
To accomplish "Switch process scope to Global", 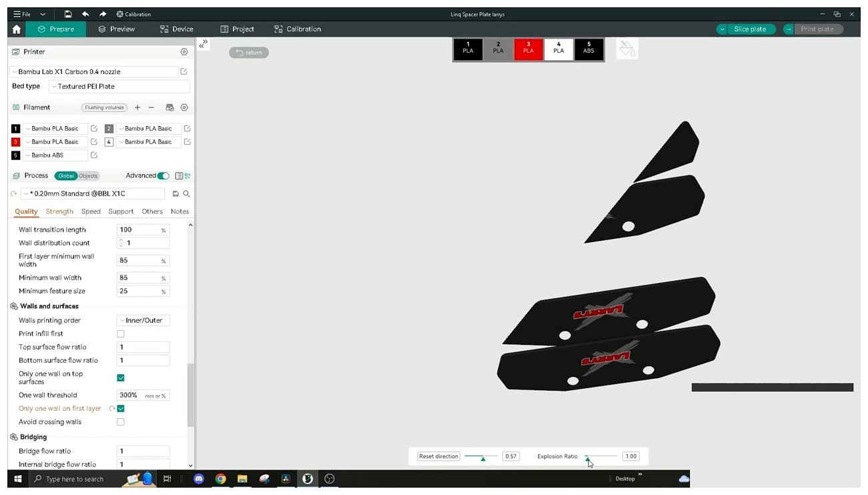I will (x=66, y=176).
